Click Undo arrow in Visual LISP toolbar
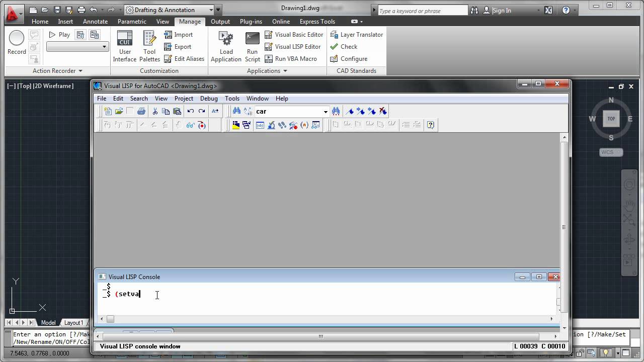The height and width of the screenshot is (362, 644). point(190,111)
